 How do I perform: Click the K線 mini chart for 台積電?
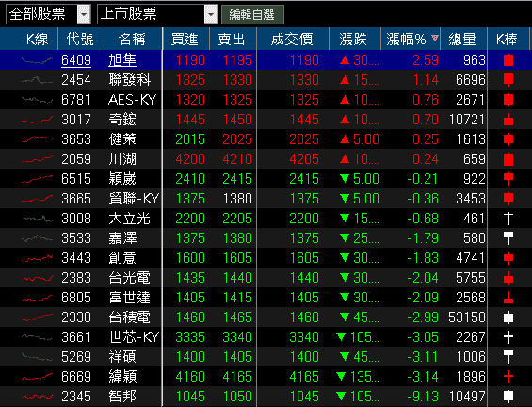(37, 317)
